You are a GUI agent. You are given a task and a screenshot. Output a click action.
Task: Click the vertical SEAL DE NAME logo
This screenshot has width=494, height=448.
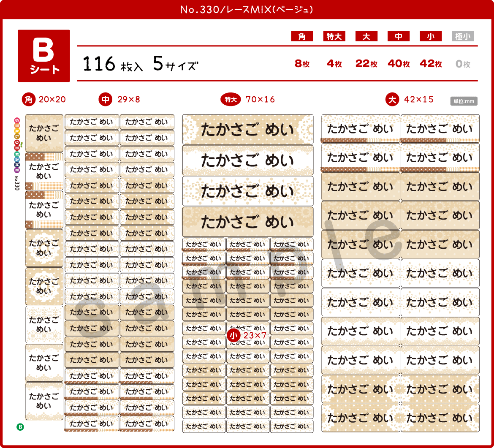17,145
